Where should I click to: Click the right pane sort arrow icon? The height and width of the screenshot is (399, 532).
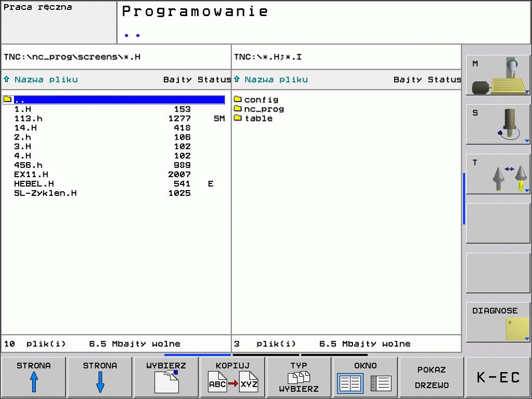pos(237,79)
